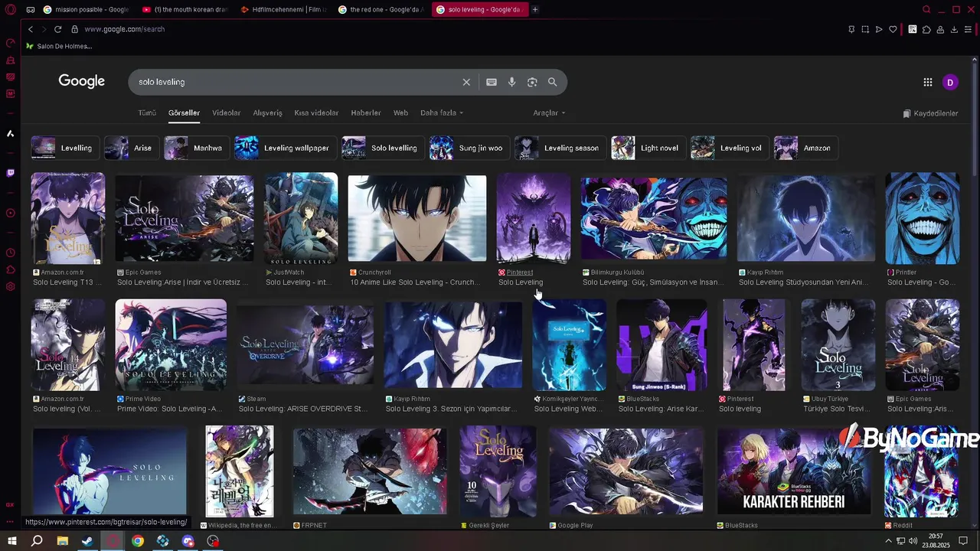Open the Google apps grid
Image resolution: width=980 pixels, height=551 pixels.
(928, 82)
